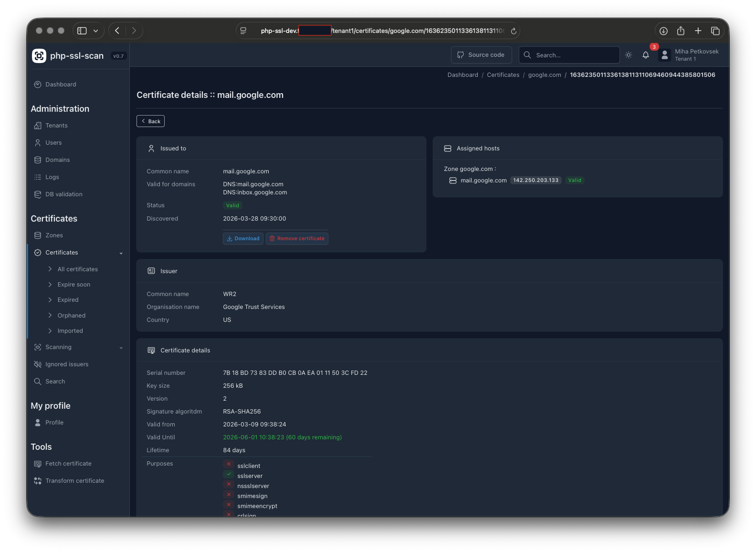Open Safari tab overview icon
Image resolution: width=756 pixels, height=552 pixels.
(x=715, y=31)
